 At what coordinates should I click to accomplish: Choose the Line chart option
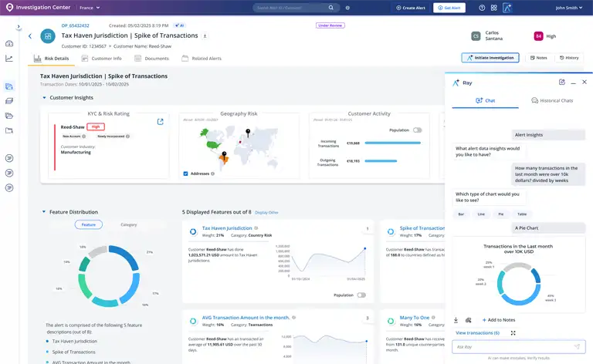coord(481,214)
